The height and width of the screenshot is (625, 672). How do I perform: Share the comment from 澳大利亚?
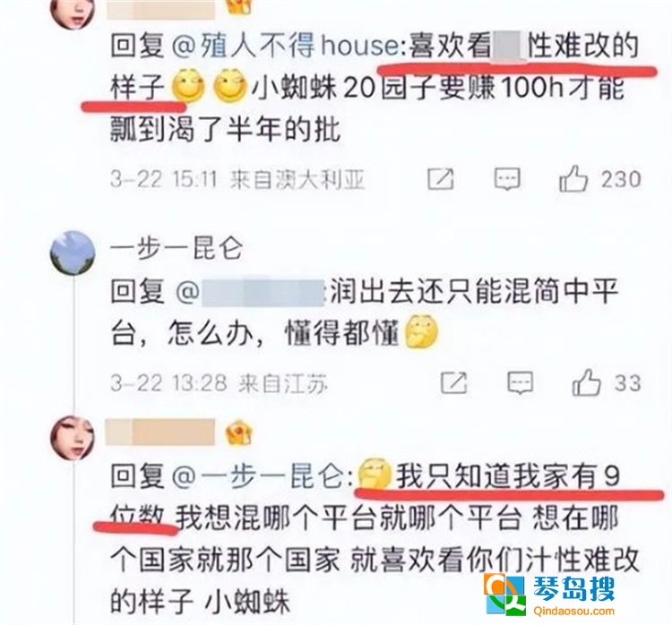tap(441, 178)
